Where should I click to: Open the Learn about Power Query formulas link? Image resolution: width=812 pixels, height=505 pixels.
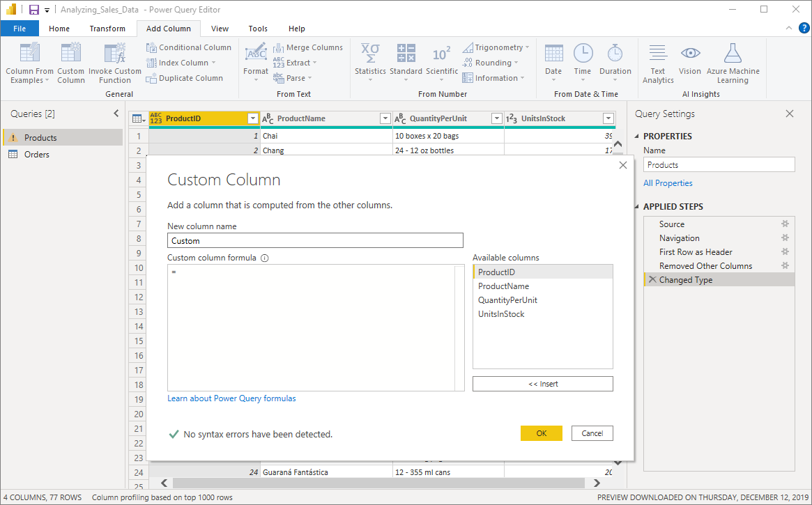231,397
